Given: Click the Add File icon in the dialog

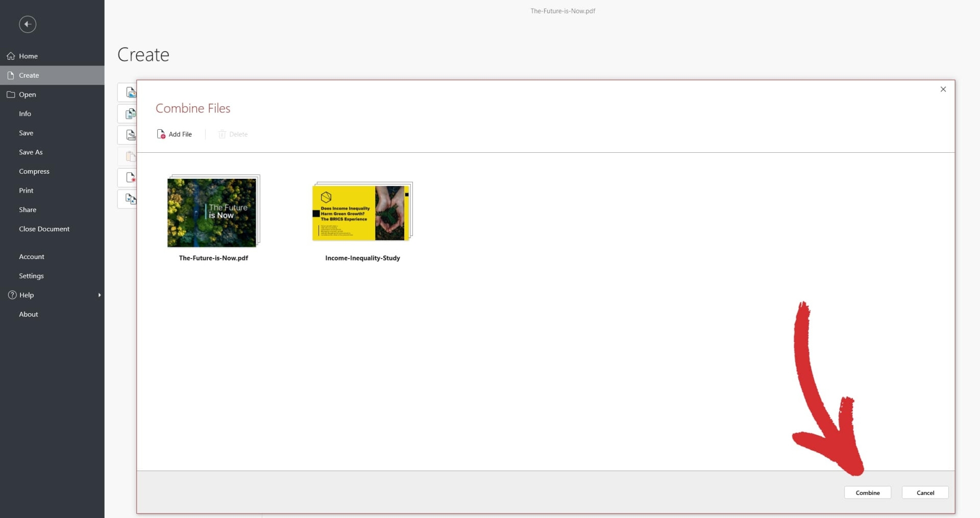Looking at the screenshot, I should click(161, 134).
